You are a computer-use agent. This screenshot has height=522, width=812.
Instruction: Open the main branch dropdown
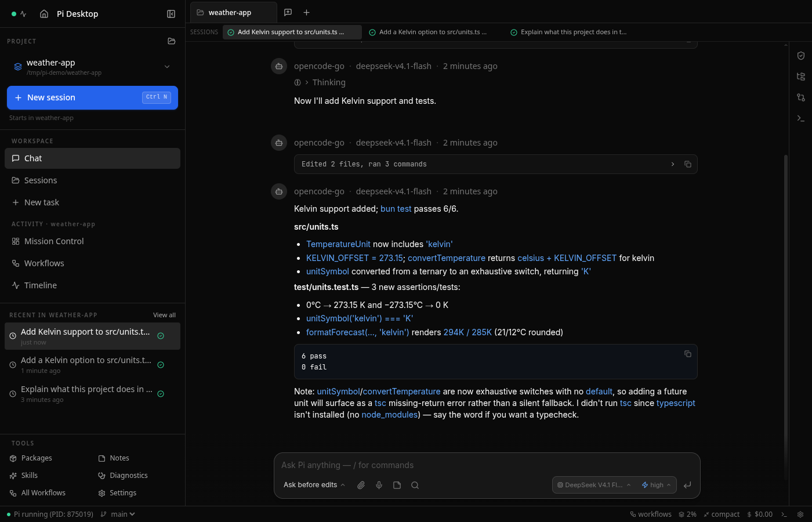click(118, 514)
